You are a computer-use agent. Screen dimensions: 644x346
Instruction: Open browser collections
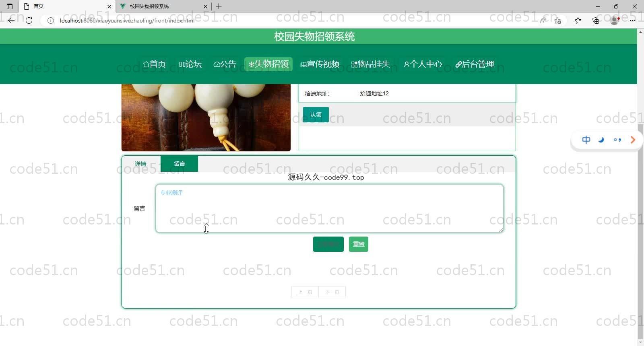coord(596,21)
